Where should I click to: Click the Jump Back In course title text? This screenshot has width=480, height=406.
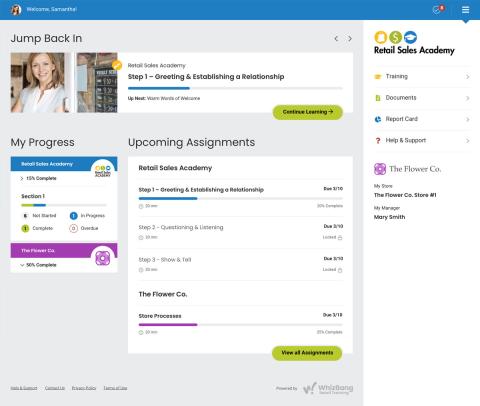(206, 77)
